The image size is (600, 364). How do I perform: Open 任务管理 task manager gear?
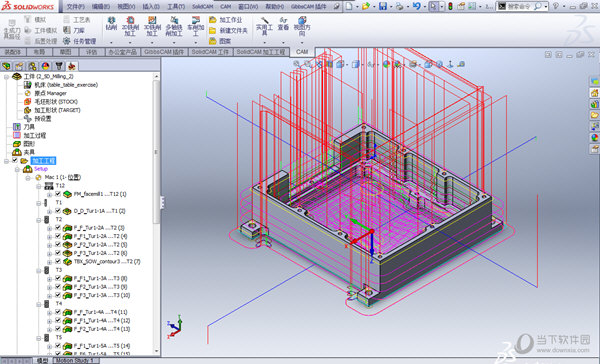67,41
